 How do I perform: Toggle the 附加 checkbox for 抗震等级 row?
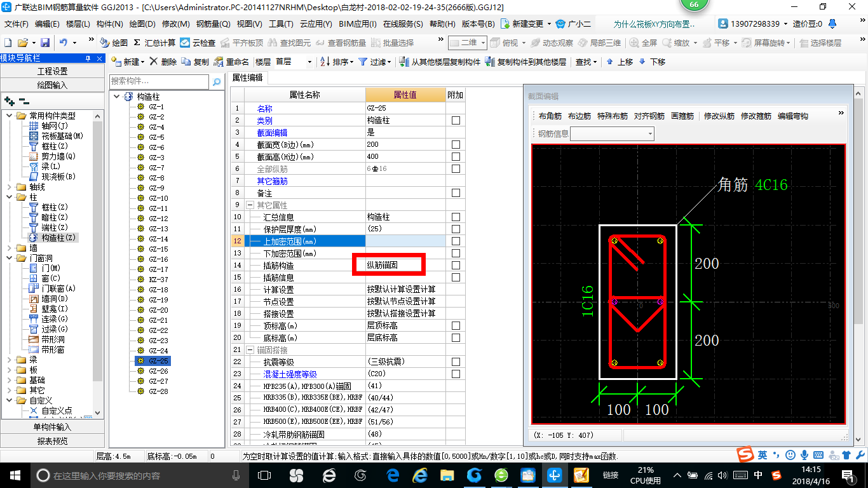click(x=456, y=362)
